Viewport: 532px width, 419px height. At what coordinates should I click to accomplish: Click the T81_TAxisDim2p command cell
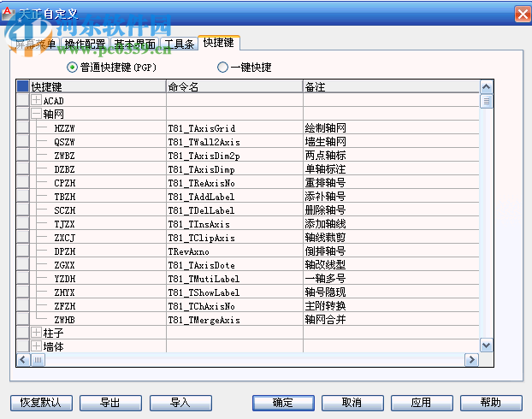point(234,156)
